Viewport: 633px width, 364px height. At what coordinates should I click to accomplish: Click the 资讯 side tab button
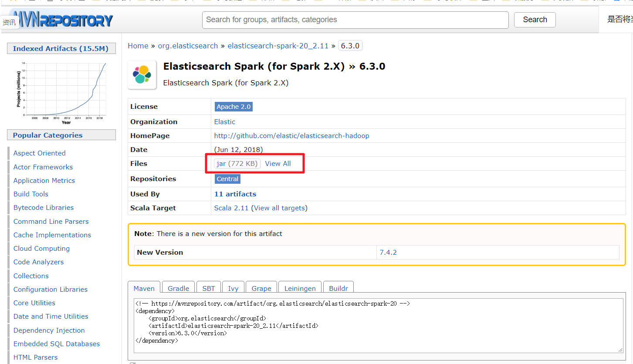[x=9, y=22]
